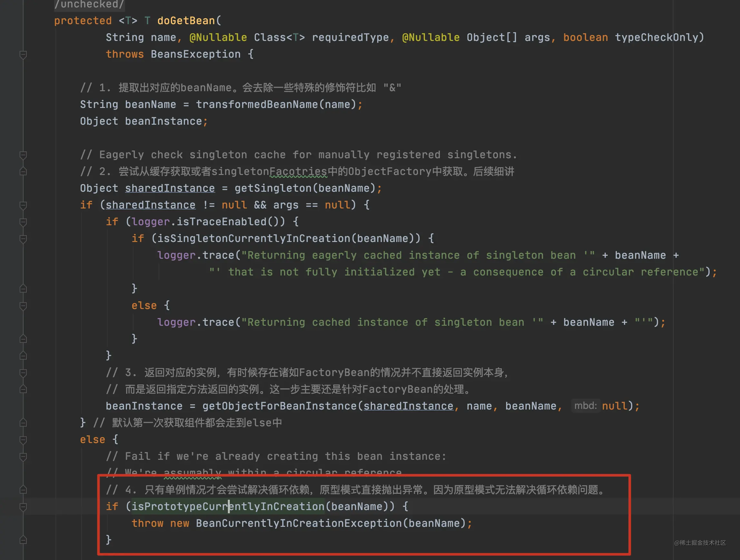Click getSingleton(beanName) method call
Screen dimensions: 740x560
coord(273,188)
